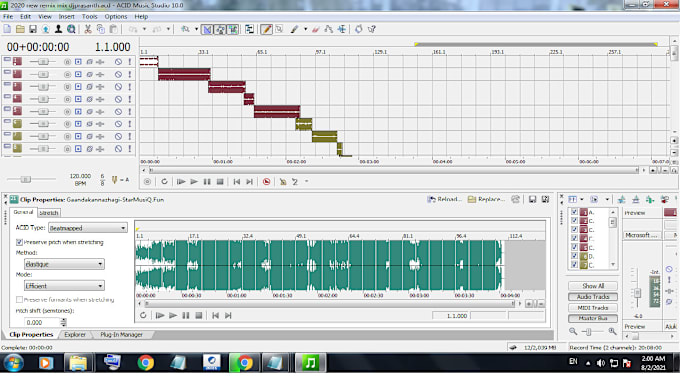680x383 pixels.
Task: Click the Paste clipboard icon in toolbar
Action: (x=113, y=29)
